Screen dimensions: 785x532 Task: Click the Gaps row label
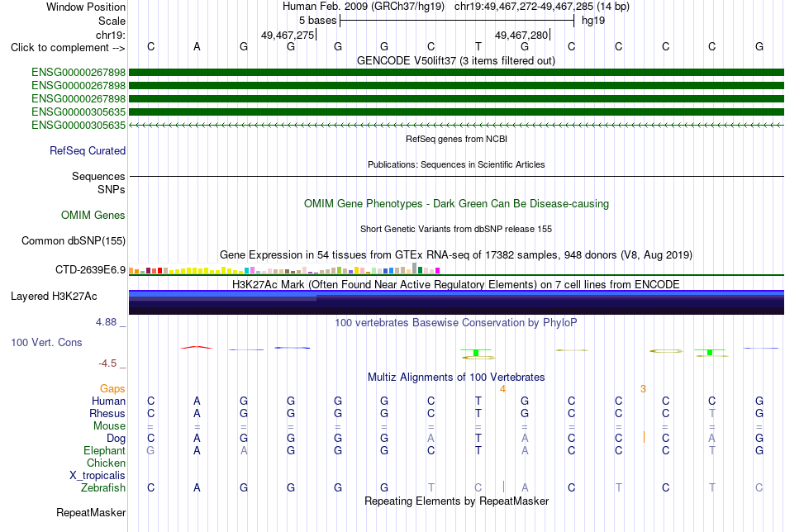coord(112,389)
